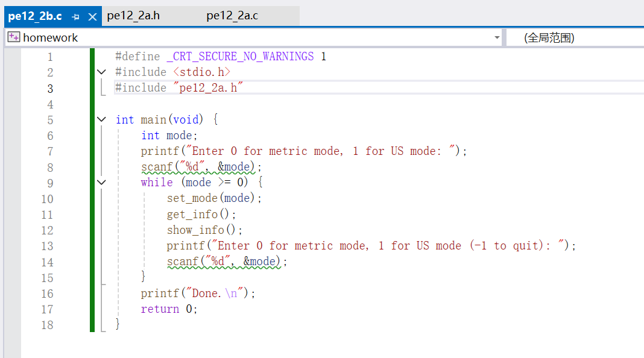Collapse the main function at line 5

click(101, 119)
